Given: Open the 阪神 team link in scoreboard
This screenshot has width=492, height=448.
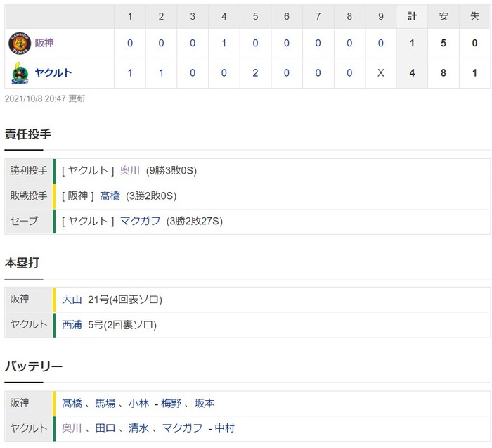Looking at the screenshot, I should [44, 43].
